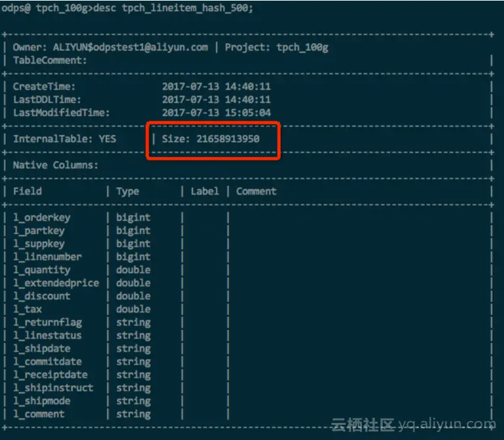Click the field name 'l_quantity'

pos(41,270)
